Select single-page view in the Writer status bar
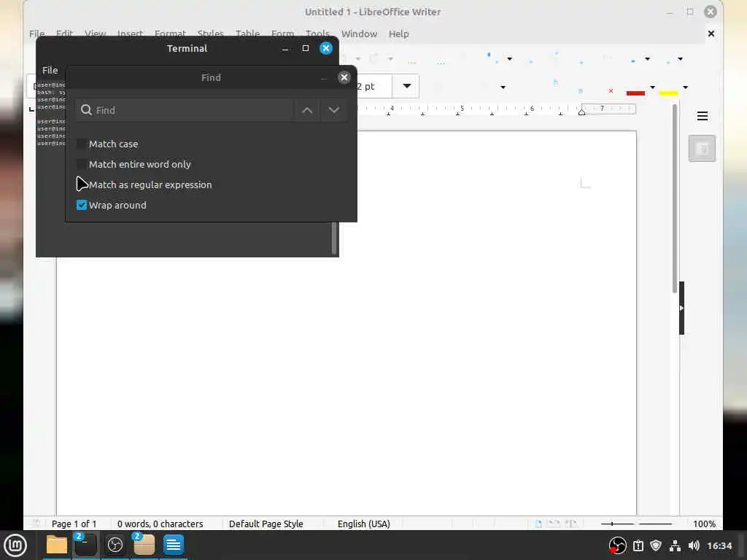This screenshot has width=747, height=560. point(538,524)
